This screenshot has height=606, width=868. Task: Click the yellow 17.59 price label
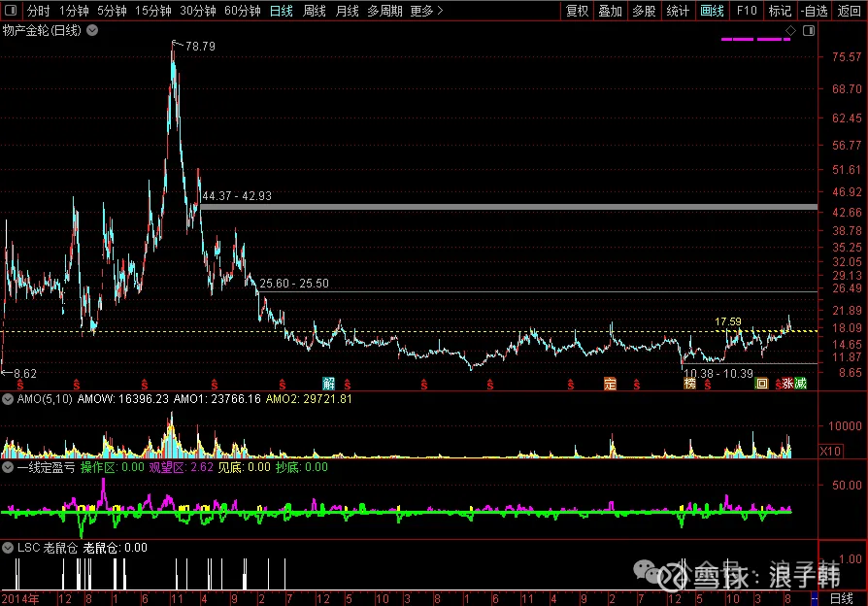tap(728, 321)
